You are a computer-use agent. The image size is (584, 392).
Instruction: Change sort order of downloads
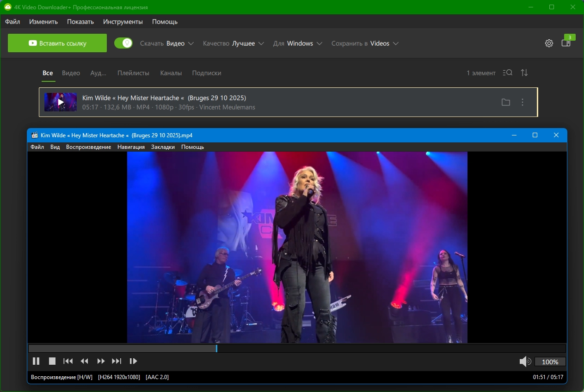[x=524, y=73]
